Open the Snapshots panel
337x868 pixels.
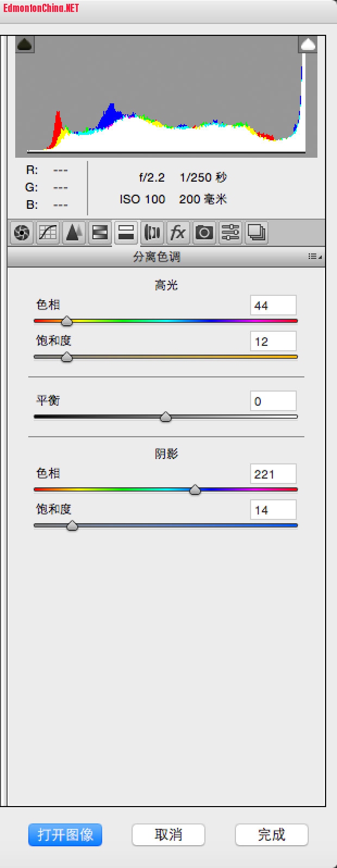coord(257,233)
